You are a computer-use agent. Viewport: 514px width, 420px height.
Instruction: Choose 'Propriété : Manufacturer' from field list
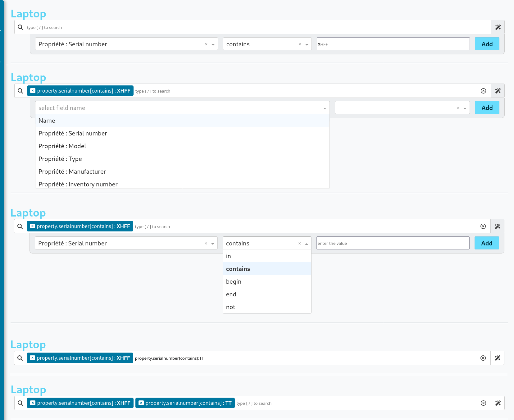72,171
